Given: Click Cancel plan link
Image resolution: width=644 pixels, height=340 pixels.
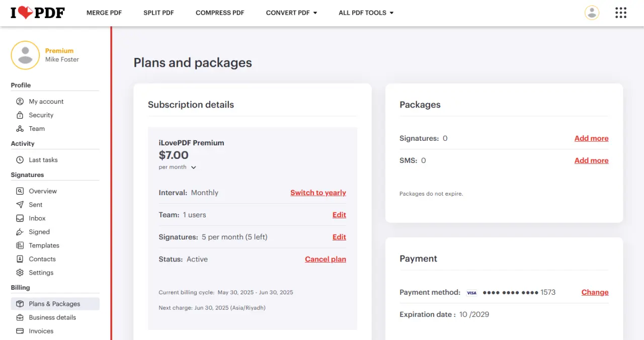Looking at the screenshot, I should [x=326, y=259].
